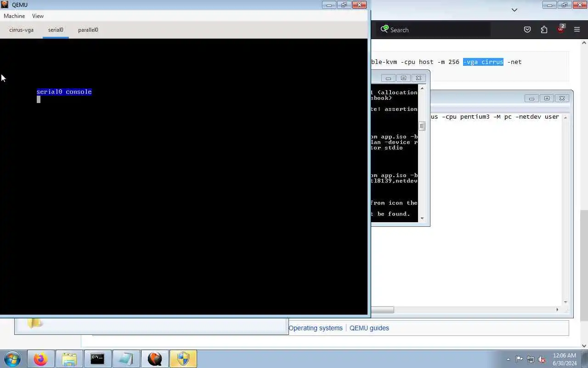Viewport: 588px width, 368px height.
Task: Click scroll-up arrow in command prompt window
Action: [x=422, y=88]
